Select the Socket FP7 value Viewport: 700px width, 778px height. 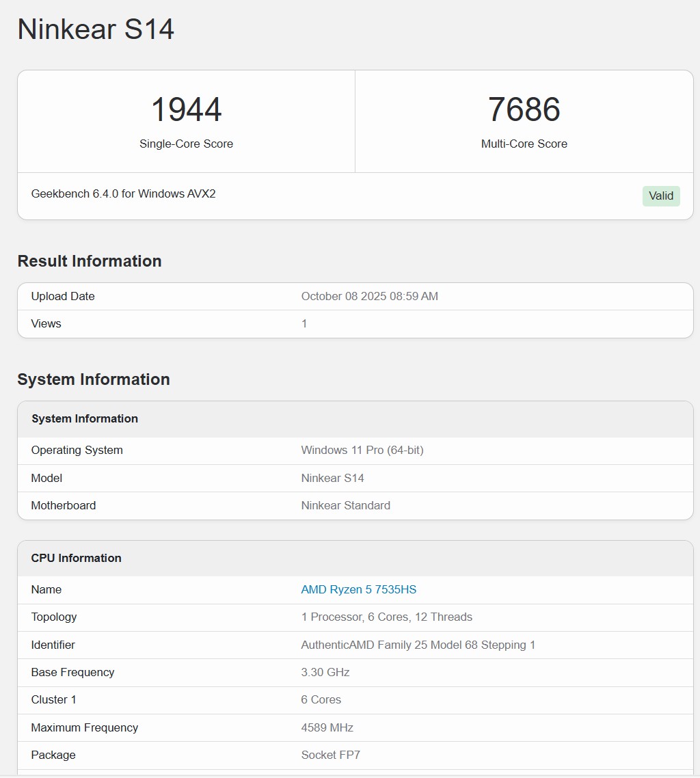(x=330, y=755)
